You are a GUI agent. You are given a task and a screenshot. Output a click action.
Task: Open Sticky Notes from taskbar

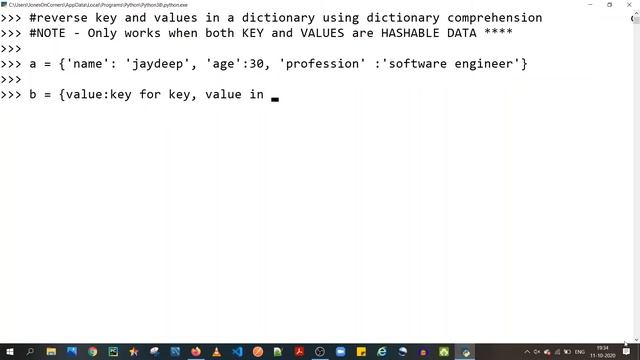pyautogui.click(x=361, y=351)
